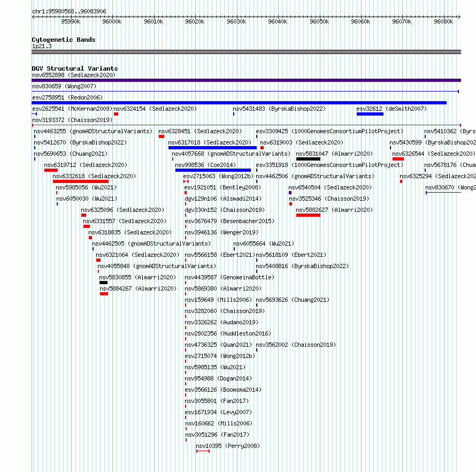Click nsv10395 (Perry2008) label
Viewport: 476px width, 472px height.
click(228, 446)
